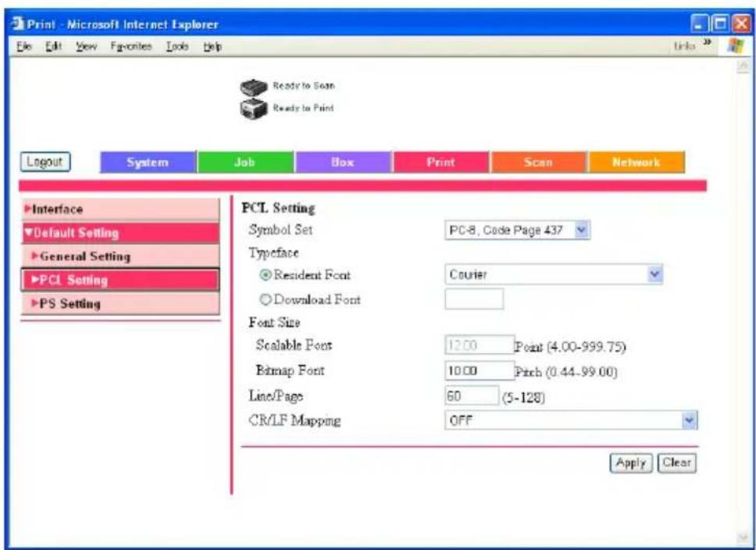Expand the Links toolbar chevron
This screenshot has height=550, width=756.
point(708,42)
